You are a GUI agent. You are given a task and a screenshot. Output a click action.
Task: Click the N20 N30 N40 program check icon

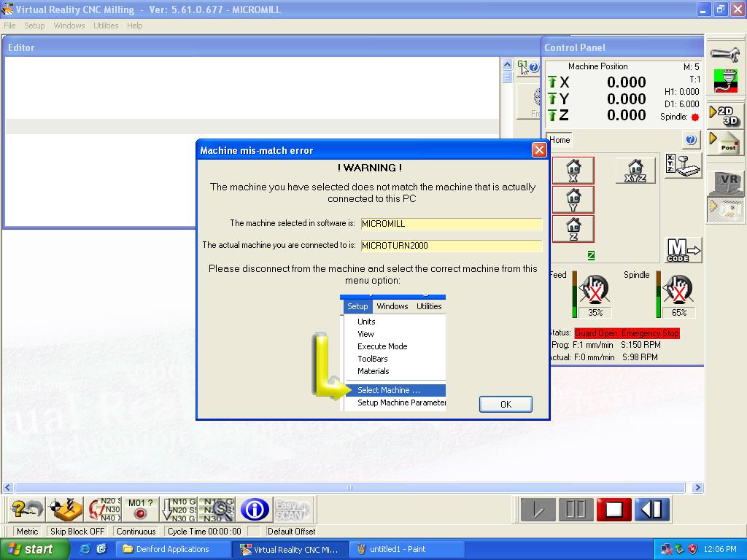[x=104, y=510]
